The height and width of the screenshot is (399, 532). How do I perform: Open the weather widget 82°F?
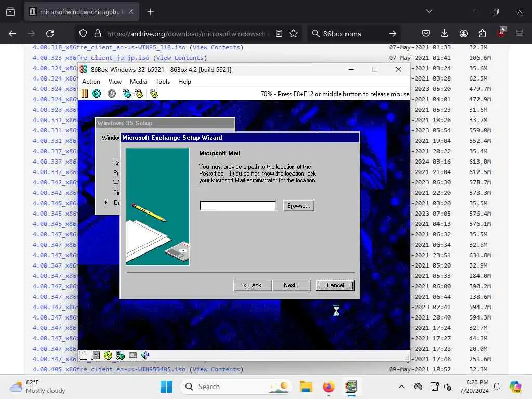pyautogui.click(x=37, y=387)
